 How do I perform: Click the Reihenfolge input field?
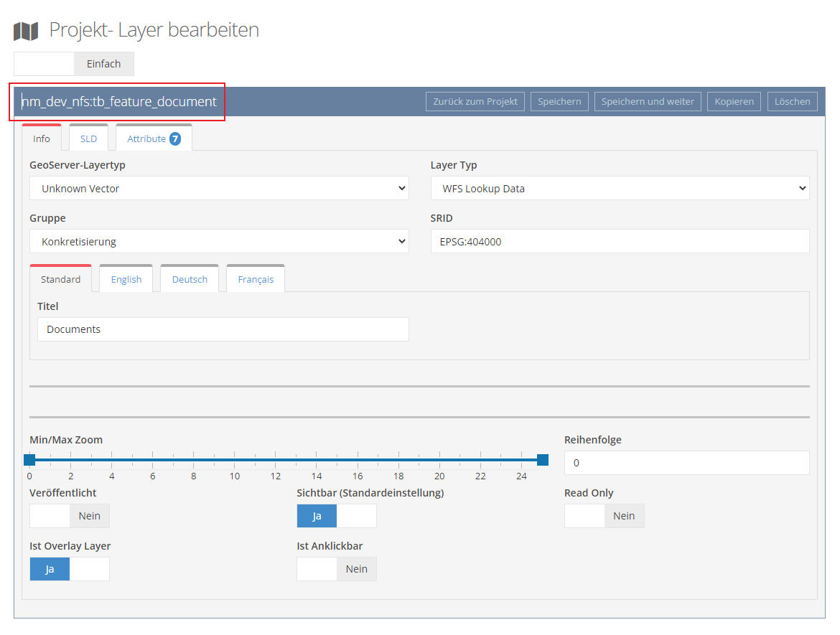point(687,463)
